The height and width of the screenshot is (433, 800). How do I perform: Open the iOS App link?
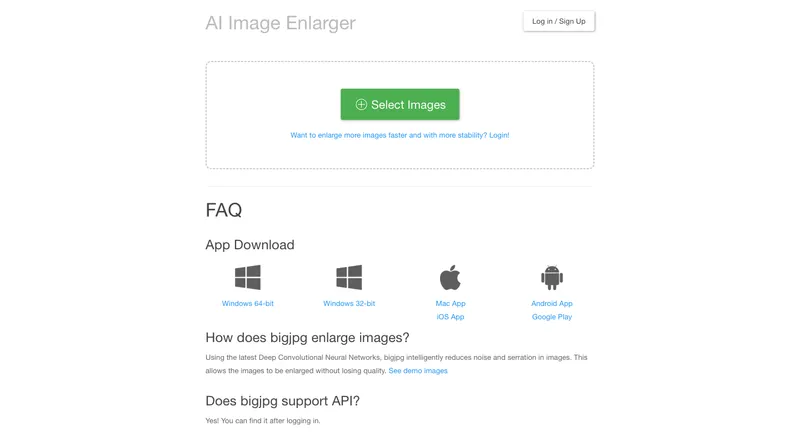[x=451, y=317]
